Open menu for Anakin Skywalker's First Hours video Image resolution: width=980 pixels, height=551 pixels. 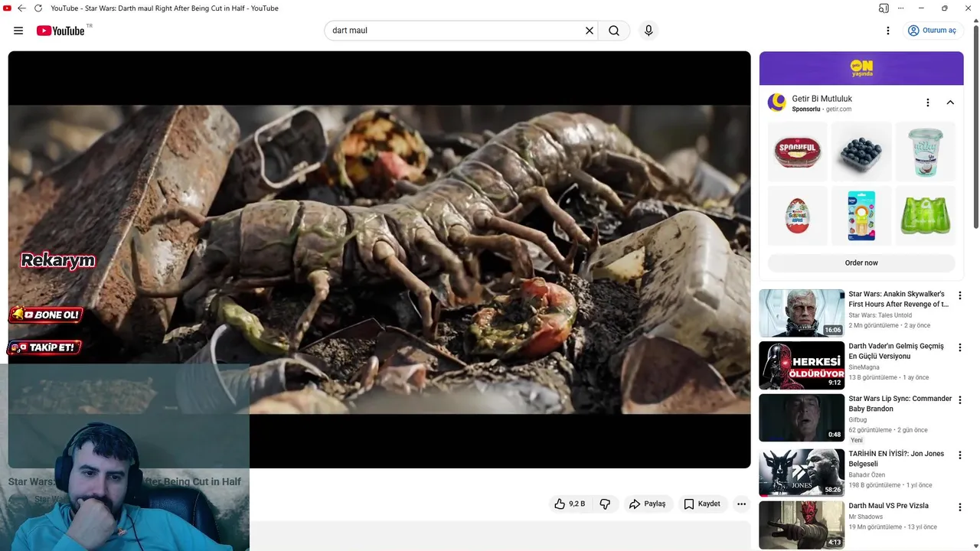pyautogui.click(x=959, y=295)
